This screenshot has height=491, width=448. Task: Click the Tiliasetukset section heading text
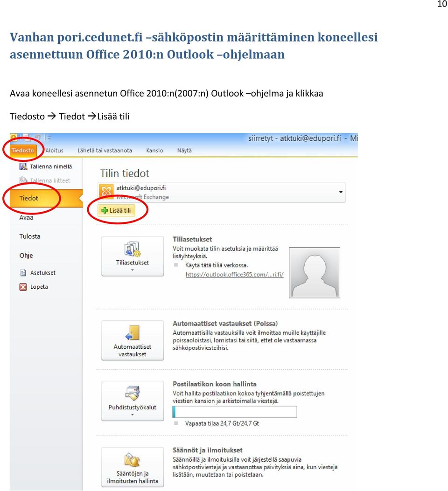pyautogui.click(x=192, y=239)
